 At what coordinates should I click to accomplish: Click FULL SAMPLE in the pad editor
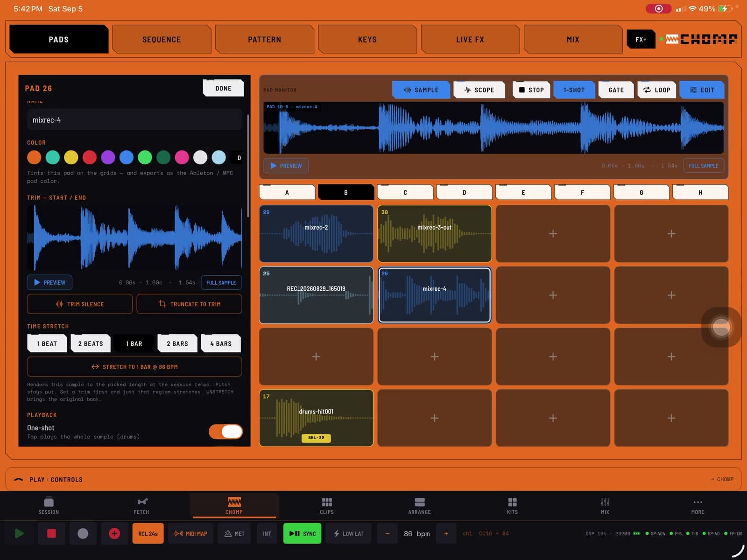click(x=221, y=282)
